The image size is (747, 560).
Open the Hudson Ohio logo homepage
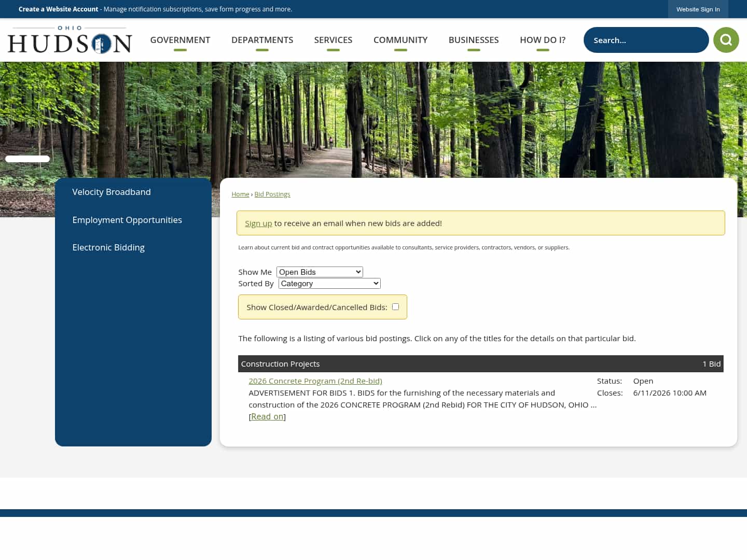70,40
